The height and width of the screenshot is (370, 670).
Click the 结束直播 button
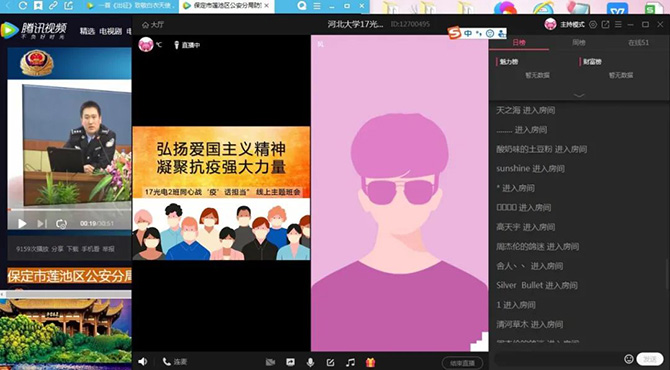tap(462, 363)
